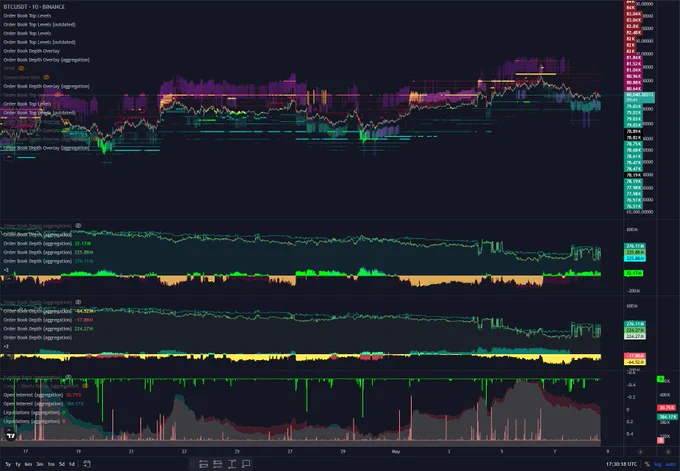Click the yellow -64.52M axis label

(x=634, y=362)
